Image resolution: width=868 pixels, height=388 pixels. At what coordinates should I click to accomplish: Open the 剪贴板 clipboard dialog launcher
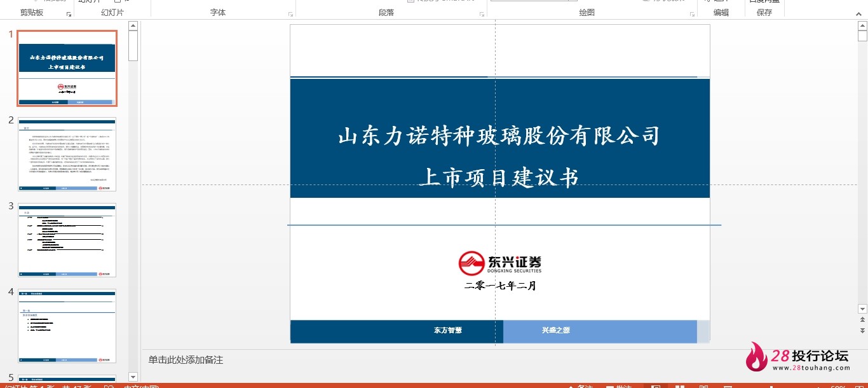[69, 13]
